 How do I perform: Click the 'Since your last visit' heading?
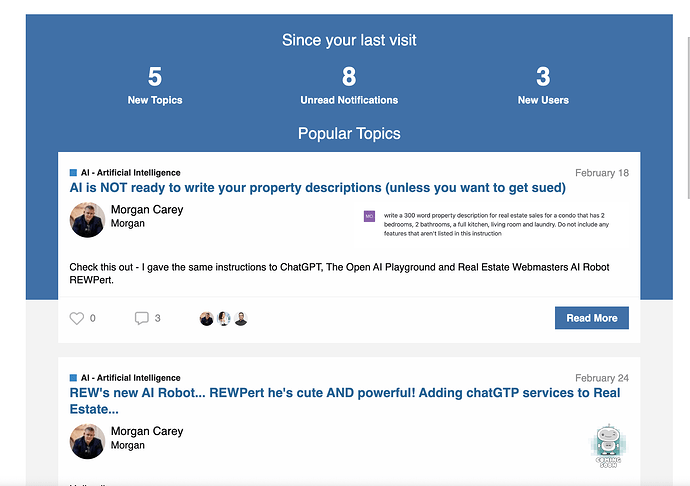tap(349, 40)
